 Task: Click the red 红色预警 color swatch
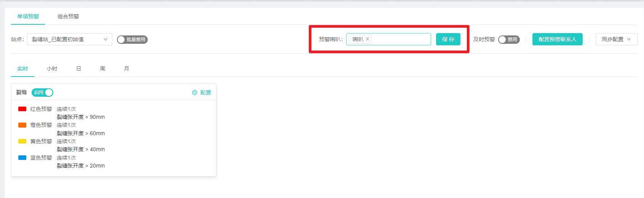tap(22, 109)
